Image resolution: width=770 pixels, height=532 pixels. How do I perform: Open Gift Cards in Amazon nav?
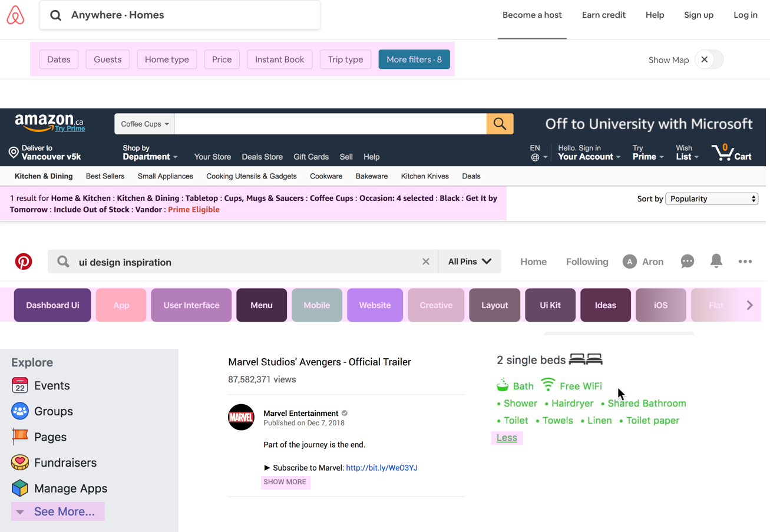[x=311, y=157]
